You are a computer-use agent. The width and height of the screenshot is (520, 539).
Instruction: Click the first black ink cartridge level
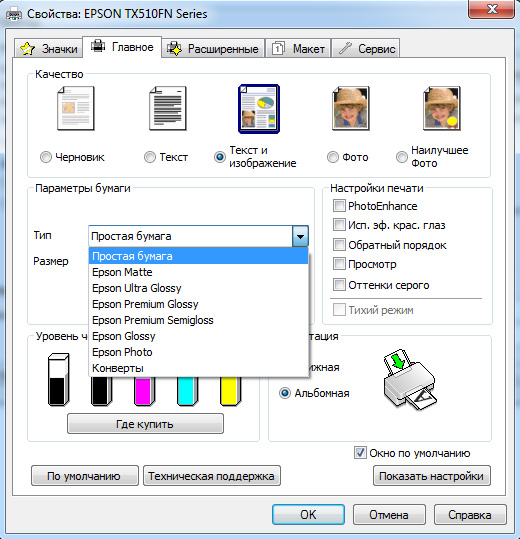coord(58,380)
